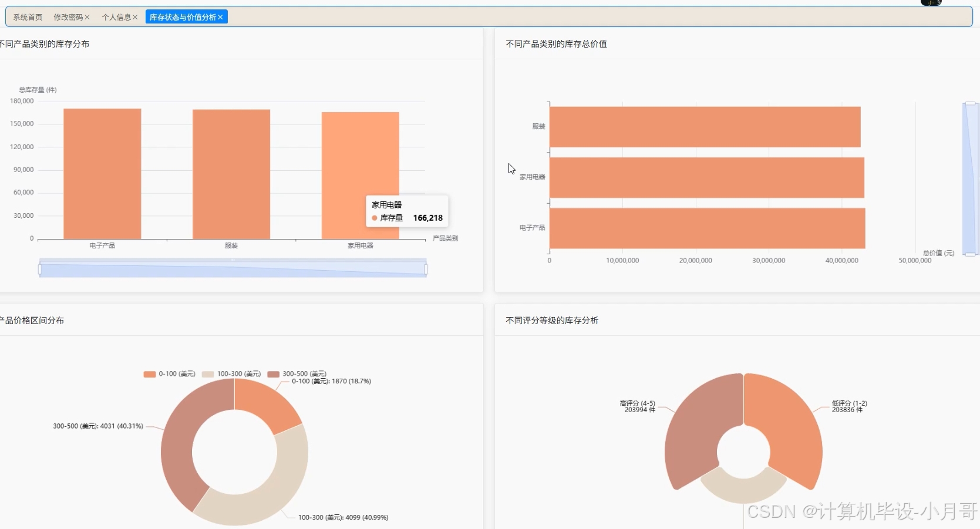The height and width of the screenshot is (529, 980).
Task: Toggle the 100-300 (美元) legend item
Action: coord(231,374)
